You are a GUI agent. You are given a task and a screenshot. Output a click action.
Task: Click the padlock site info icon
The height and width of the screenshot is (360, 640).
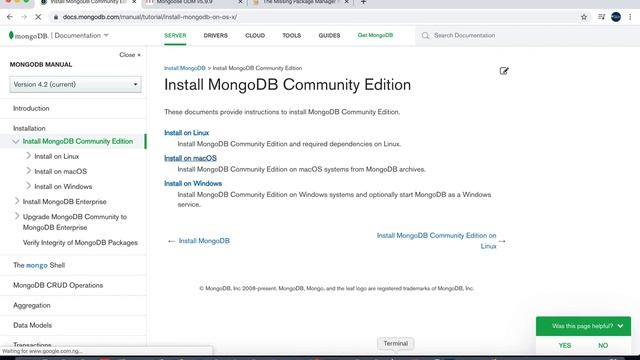pos(56,17)
